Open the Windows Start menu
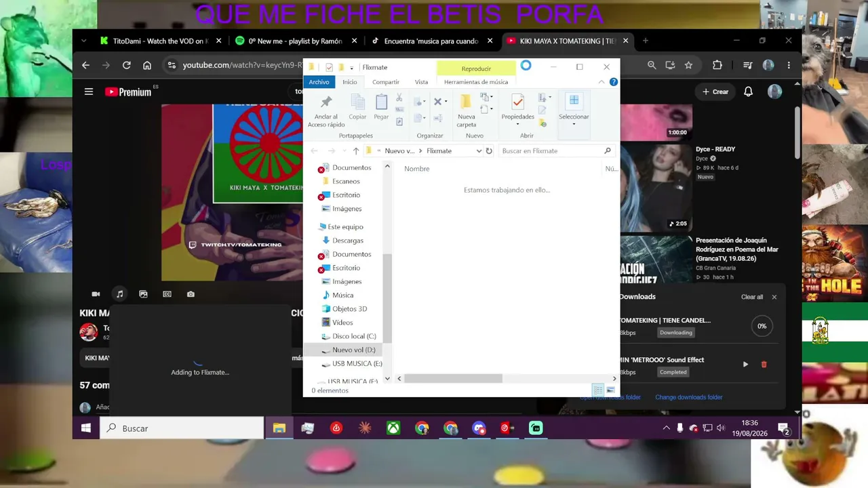The height and width of the screenshot is (488, 868). [x=86, y=428]
